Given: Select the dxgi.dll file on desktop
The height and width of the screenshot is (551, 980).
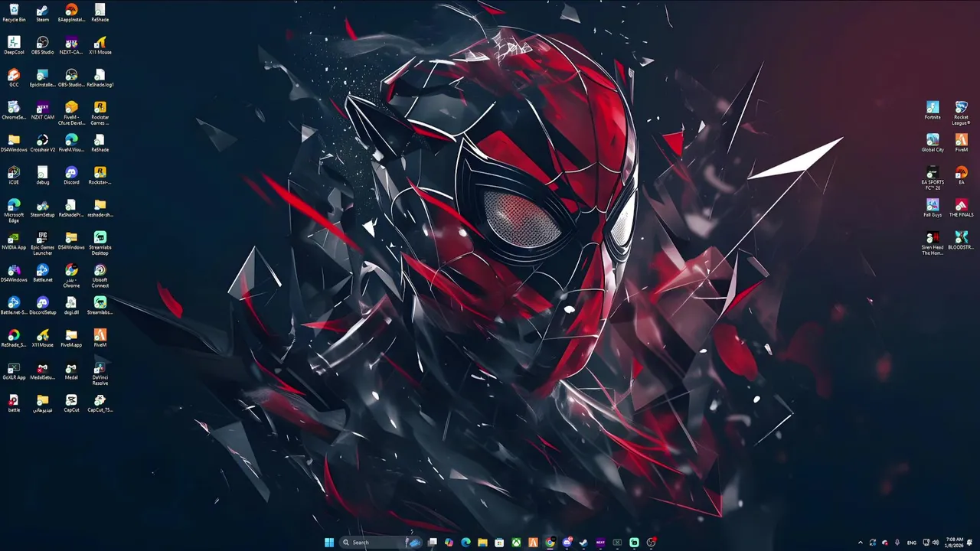Looking at the screenshot, I should point(71,305).
